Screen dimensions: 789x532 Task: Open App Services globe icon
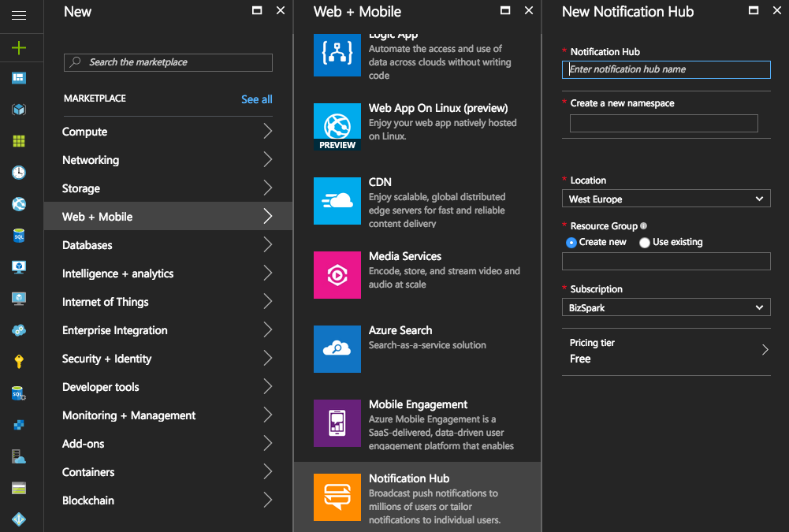[x=19, y=204]
